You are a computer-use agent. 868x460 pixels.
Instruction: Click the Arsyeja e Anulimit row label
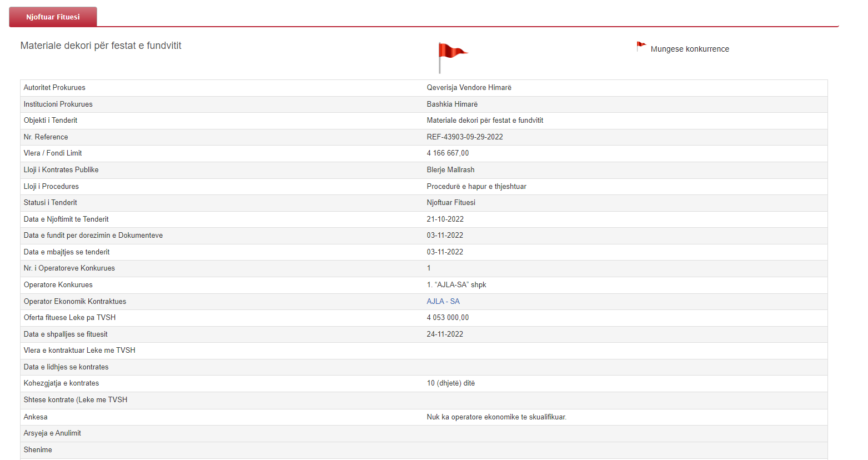[52, 433]
